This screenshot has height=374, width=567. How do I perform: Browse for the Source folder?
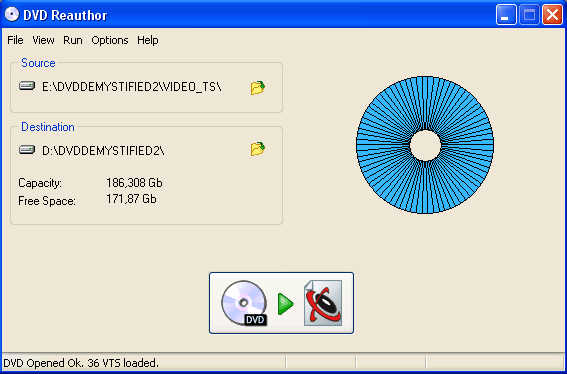click(x=258, y=88)
